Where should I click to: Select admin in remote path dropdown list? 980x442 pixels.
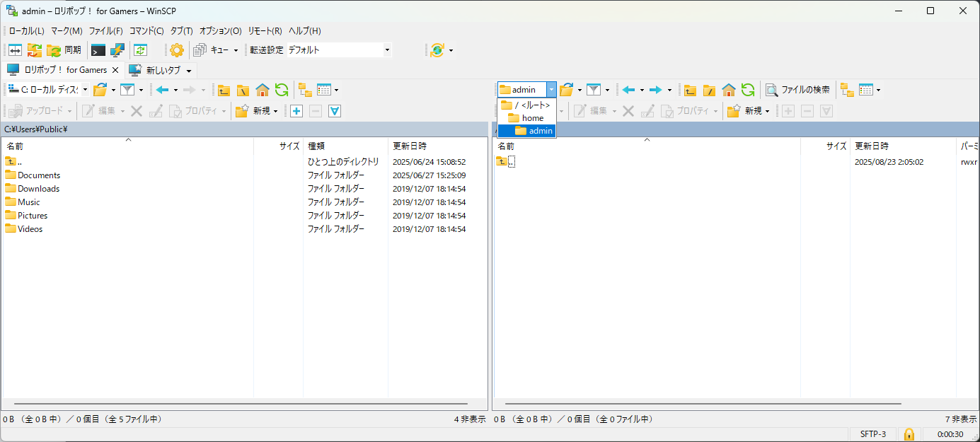[527, 131]
